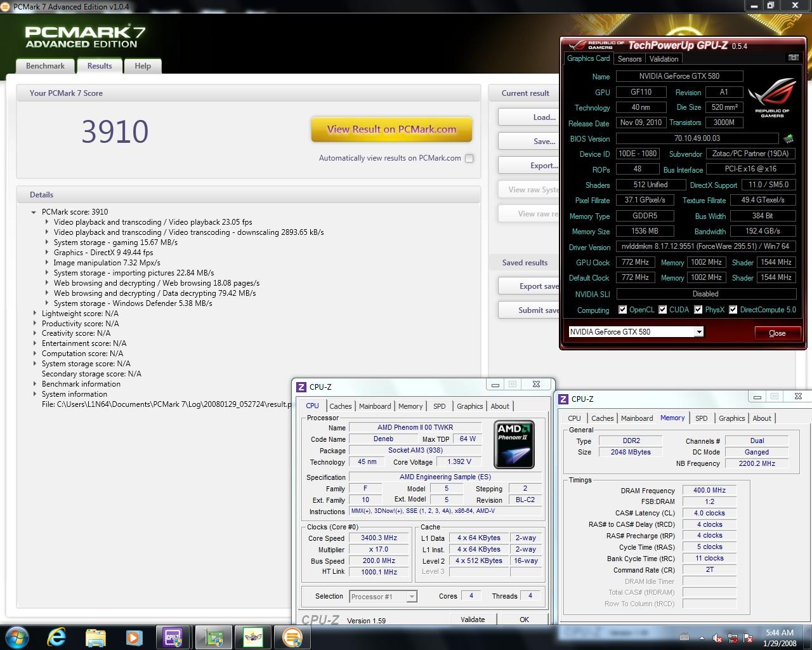The height and width of the screenshot is (650, 812).
Task: Click the Submit saved results button
Action: (x=529, y=310)
